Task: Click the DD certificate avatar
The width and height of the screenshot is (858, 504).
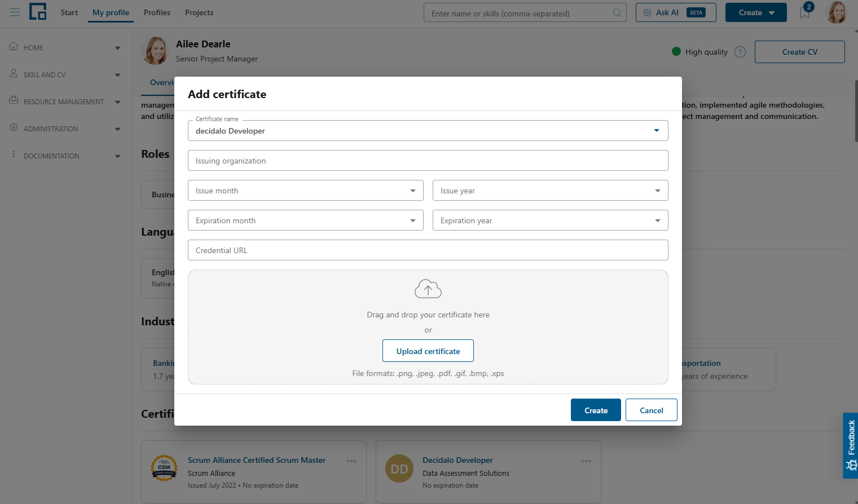Action: pyautogui.click(x=399, y=469)
